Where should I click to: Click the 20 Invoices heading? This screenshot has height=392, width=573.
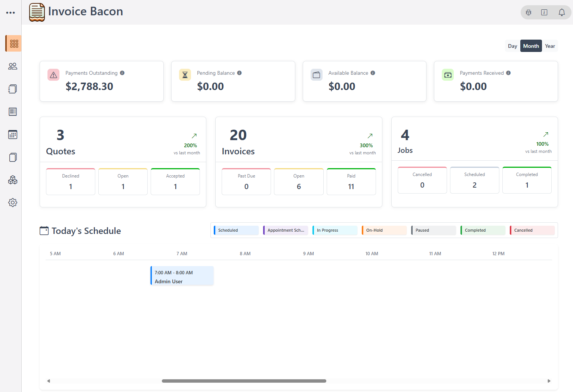click(x=238, y=142)
